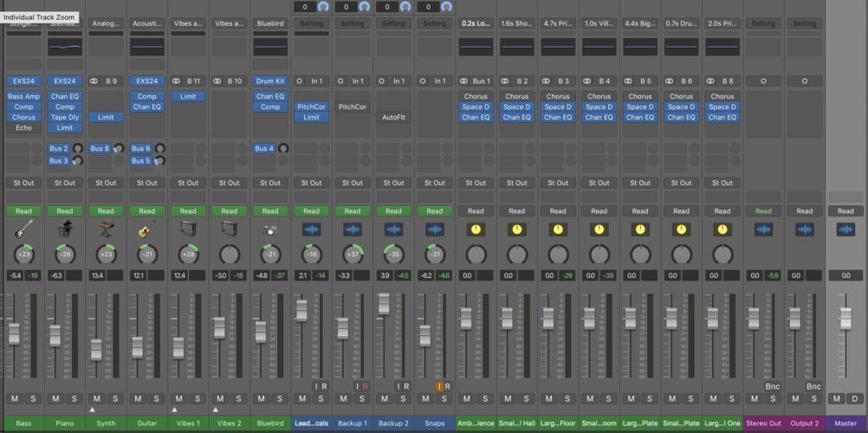Screen dimensions: 868x433
Task: Open the Read automation menu on Guitar
Action: [146, 211]
